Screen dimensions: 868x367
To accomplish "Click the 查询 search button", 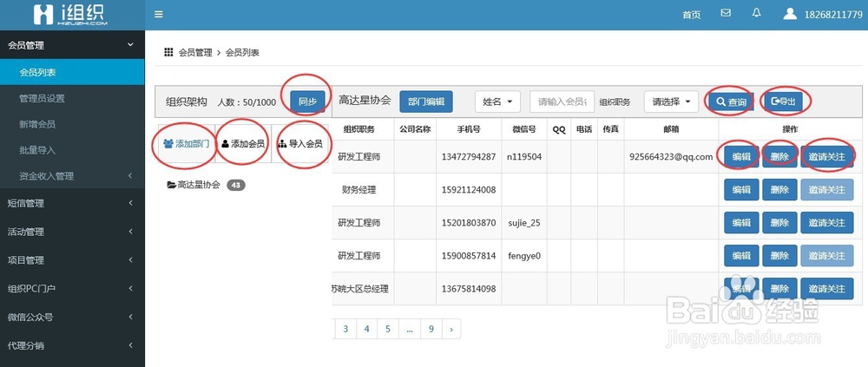I will [x=731, y=102].
